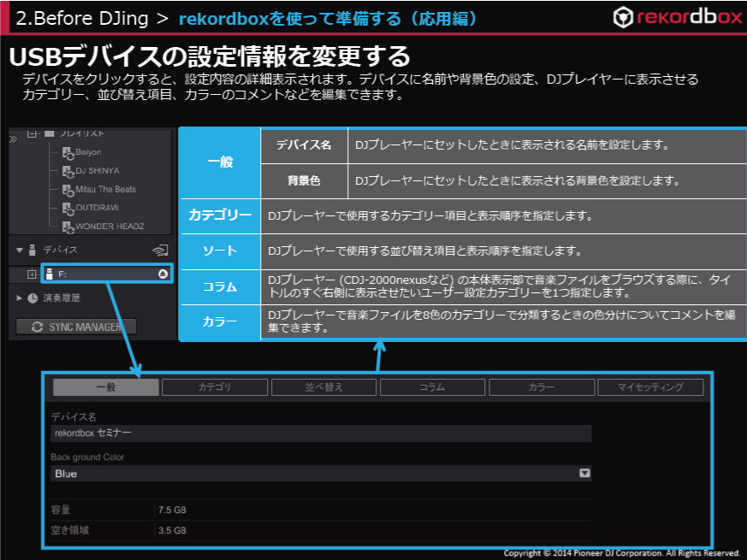Click the wireless link icon in device row
This screenshot has height=560, width=747.
(160, 250)
